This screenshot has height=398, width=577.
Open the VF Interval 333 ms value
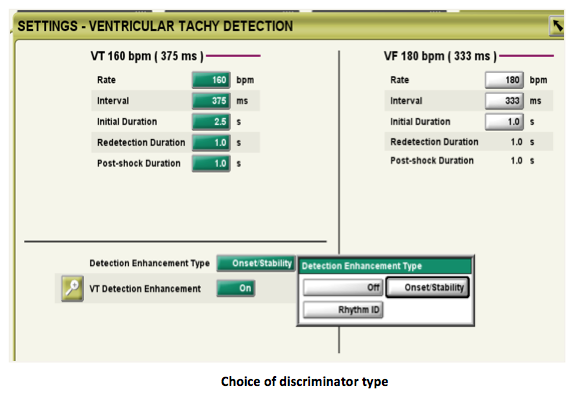504,101
